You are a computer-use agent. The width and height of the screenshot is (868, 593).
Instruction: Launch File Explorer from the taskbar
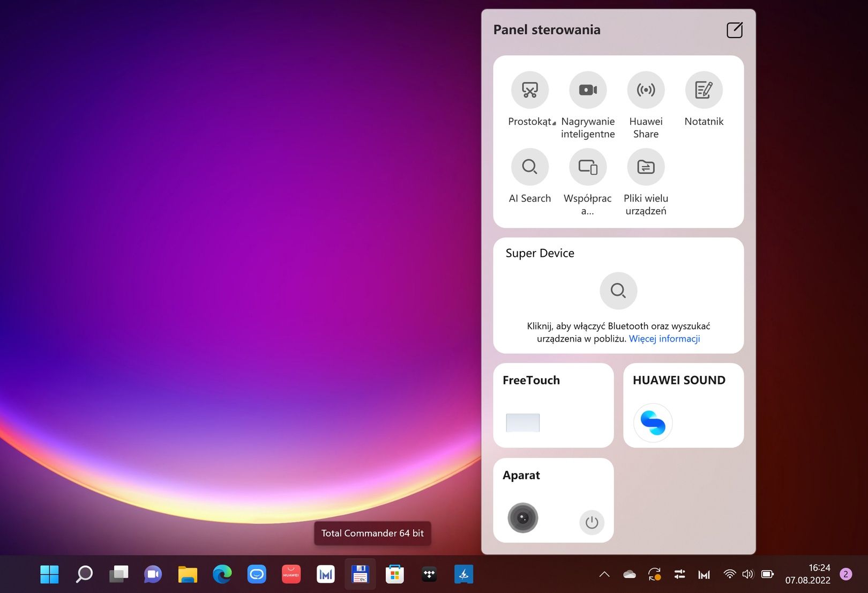[188, 574]
